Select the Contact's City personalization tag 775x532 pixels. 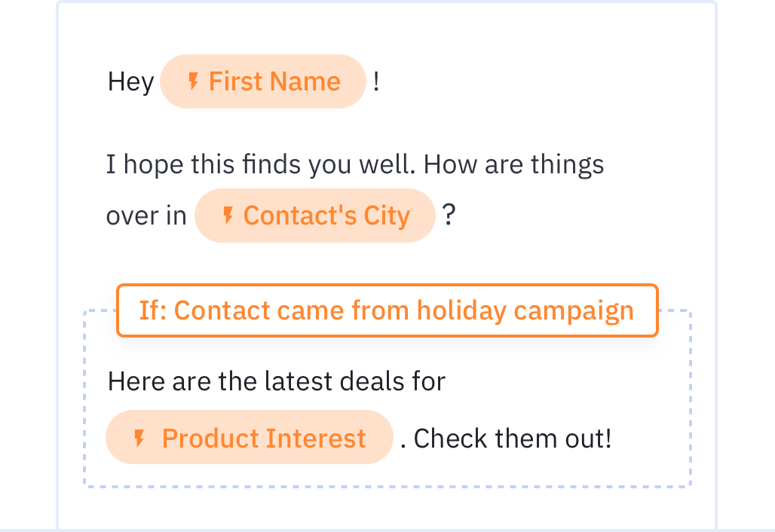(315, 216)
